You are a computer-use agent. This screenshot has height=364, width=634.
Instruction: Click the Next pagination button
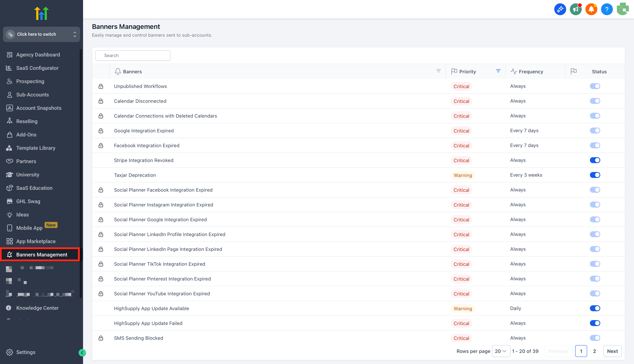coord(612,351)
